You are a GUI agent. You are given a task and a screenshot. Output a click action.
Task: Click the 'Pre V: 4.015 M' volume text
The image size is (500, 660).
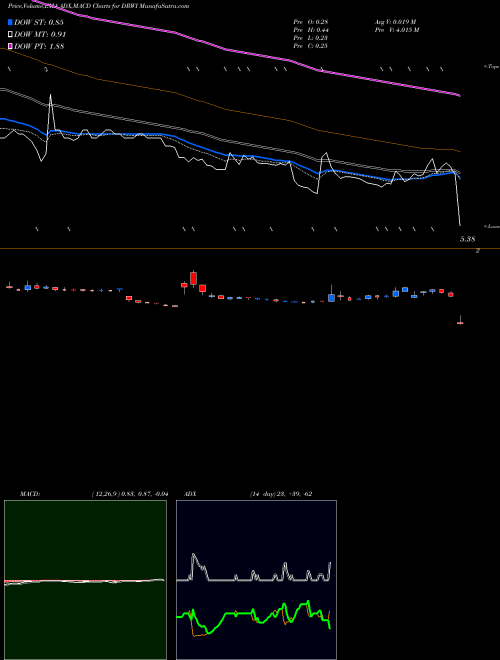(397, 30)
